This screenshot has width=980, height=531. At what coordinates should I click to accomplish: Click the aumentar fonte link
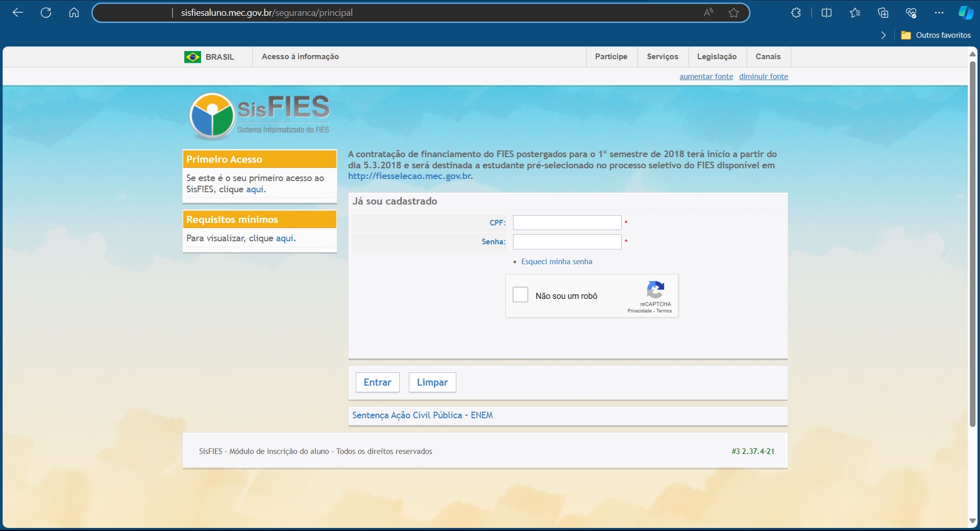point(706,77)
